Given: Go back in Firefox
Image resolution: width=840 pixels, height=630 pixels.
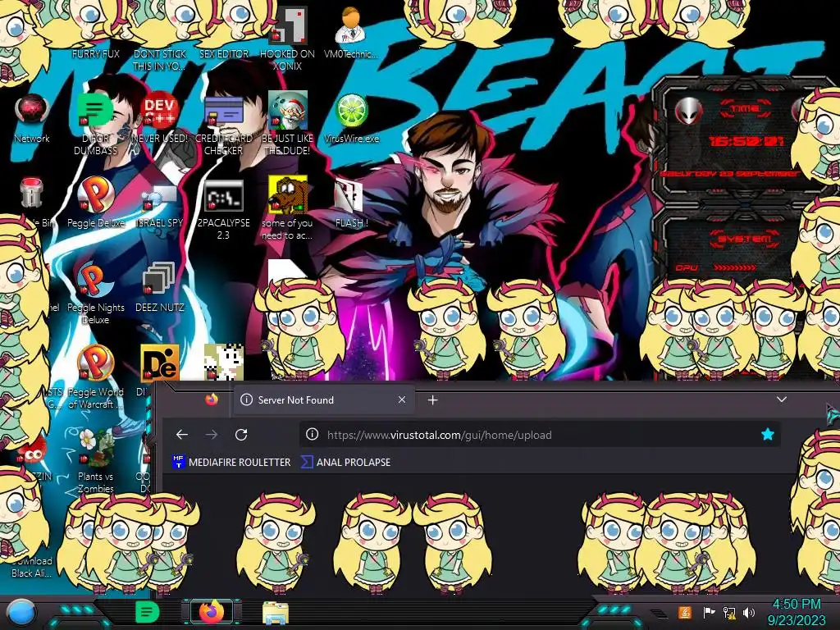Looking at the screenshot, I should pos(181,435).
